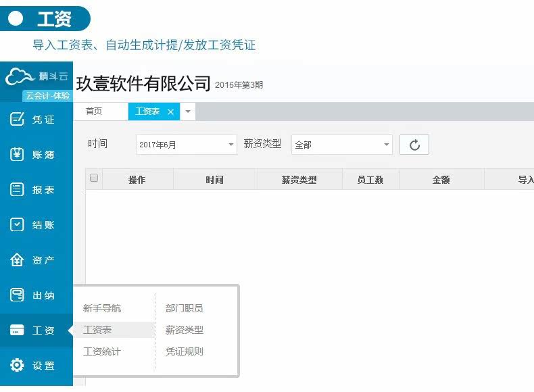Open the 结账 closing sidebar icon
Viewport: 534px width, 392px height.
coord(17,225)
